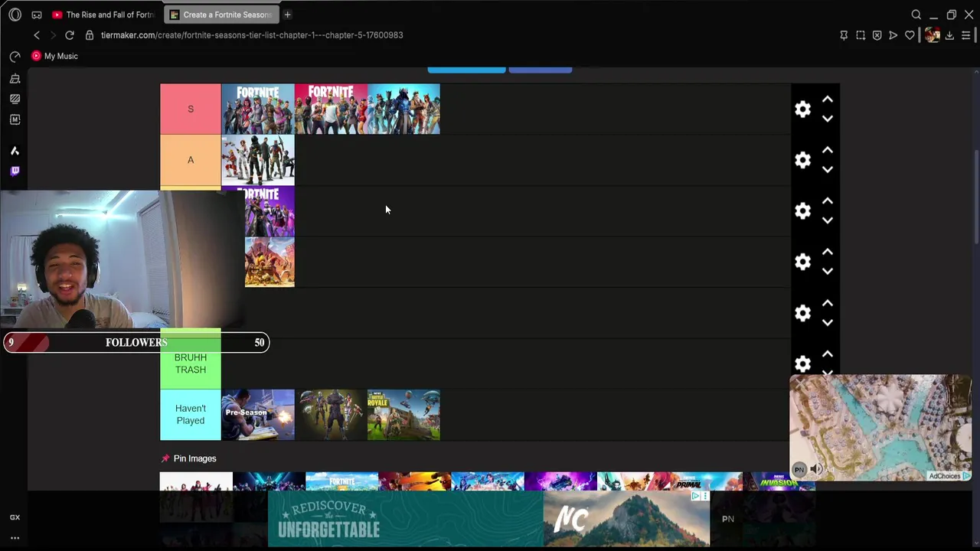
Task: Click the orange A tier label
Action: (191, 160)
